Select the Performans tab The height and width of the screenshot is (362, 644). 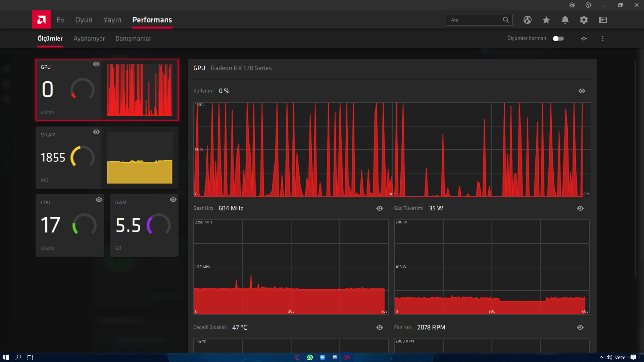click(152, 20)
